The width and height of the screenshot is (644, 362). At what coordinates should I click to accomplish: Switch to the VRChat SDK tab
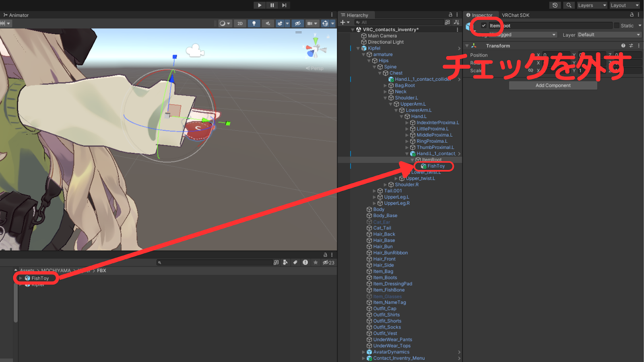pos(516,15)
